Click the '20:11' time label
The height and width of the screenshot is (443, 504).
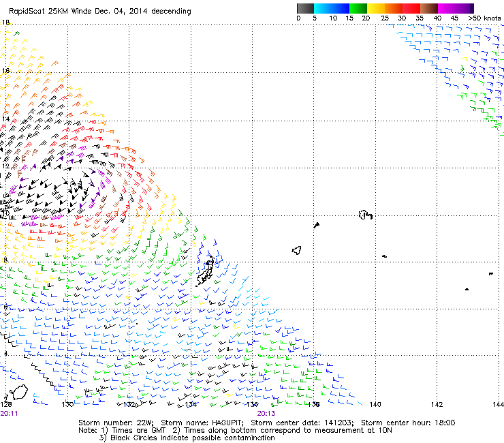point(9,414)
